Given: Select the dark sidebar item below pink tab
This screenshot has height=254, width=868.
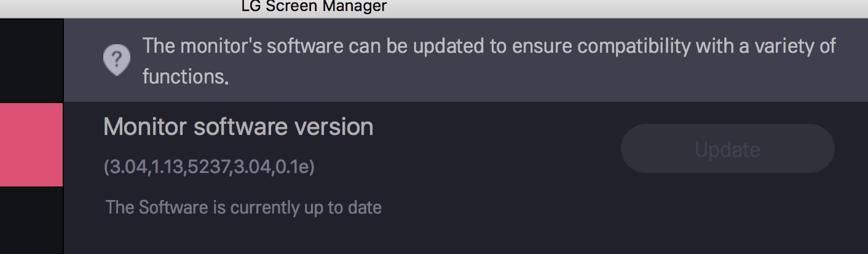Looking at the screenshot, I should click(x=31, y=220).
